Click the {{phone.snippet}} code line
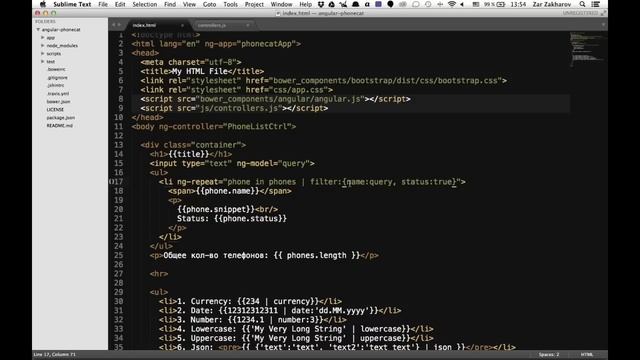640x360 pixels. click(227, 209)
